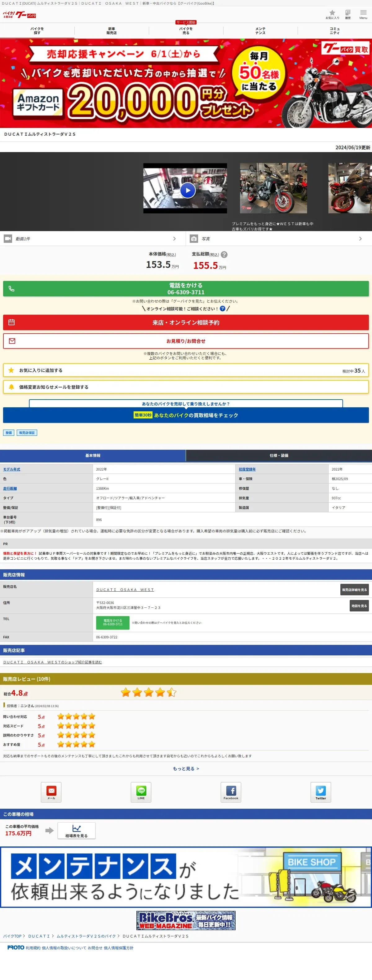Click the star icon to add favorite
The width and height of the screenshot is (372, 980).
11,370
